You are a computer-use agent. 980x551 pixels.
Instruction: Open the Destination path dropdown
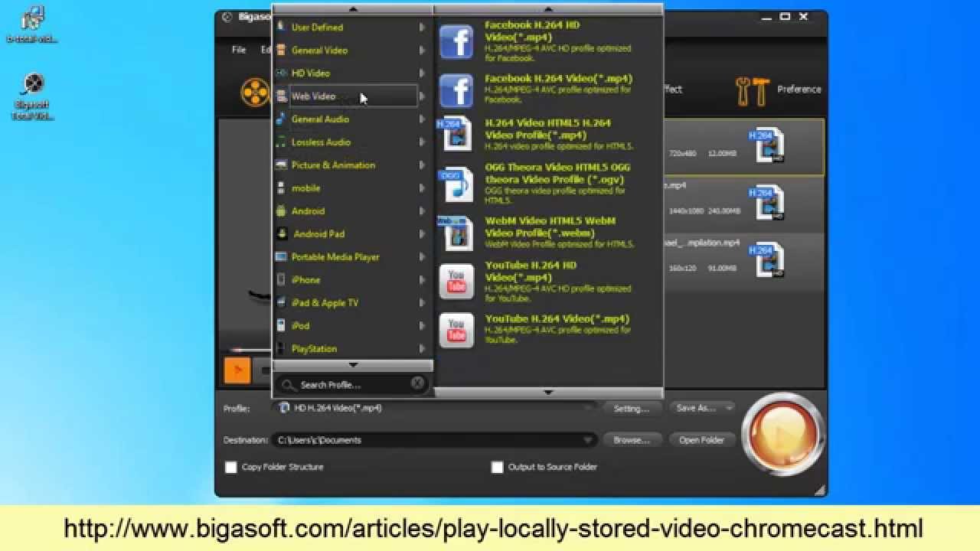click(x=588, y=440)
